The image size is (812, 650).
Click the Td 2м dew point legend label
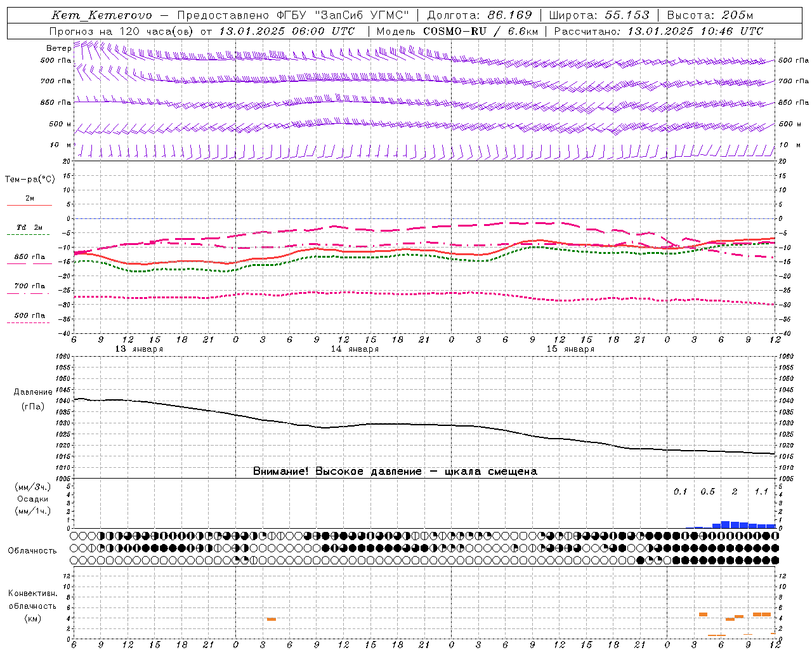[30, 227]
